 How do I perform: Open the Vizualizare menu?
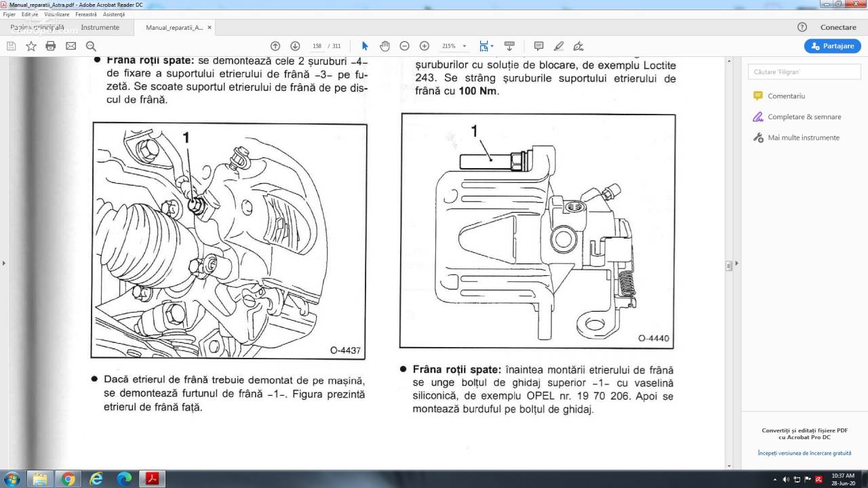coord(57,14)
